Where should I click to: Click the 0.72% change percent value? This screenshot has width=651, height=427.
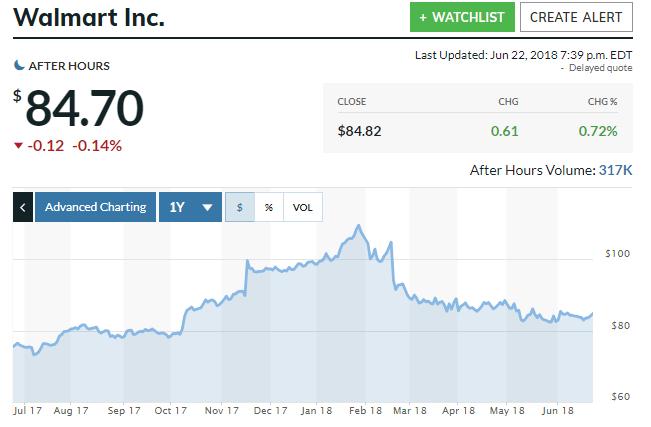(x=598, y=131)
